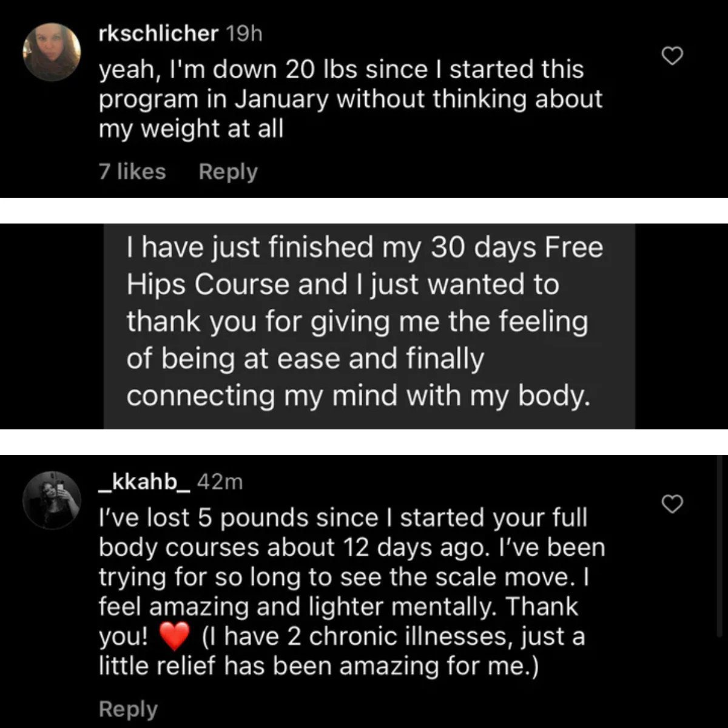Open rkschlicher's profile picture

click(52, 52)
